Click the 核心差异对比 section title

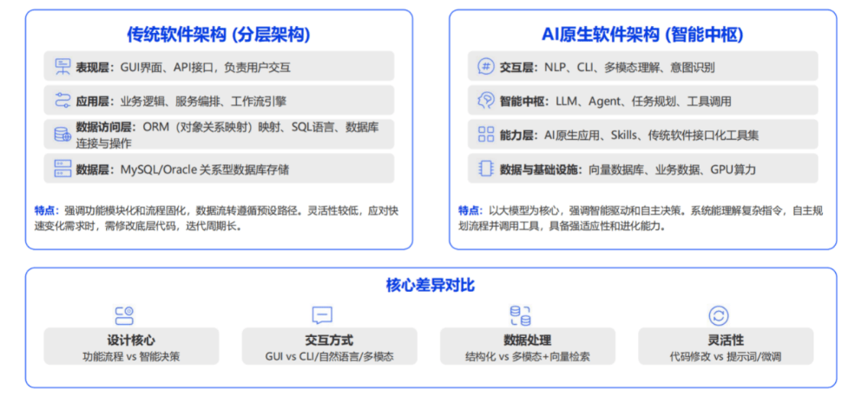(x=431, y=285)
